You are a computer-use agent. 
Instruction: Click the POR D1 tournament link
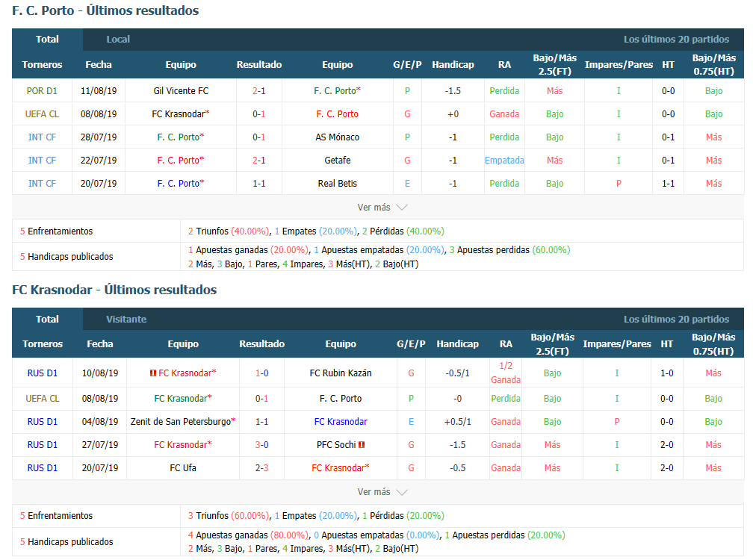42,90
